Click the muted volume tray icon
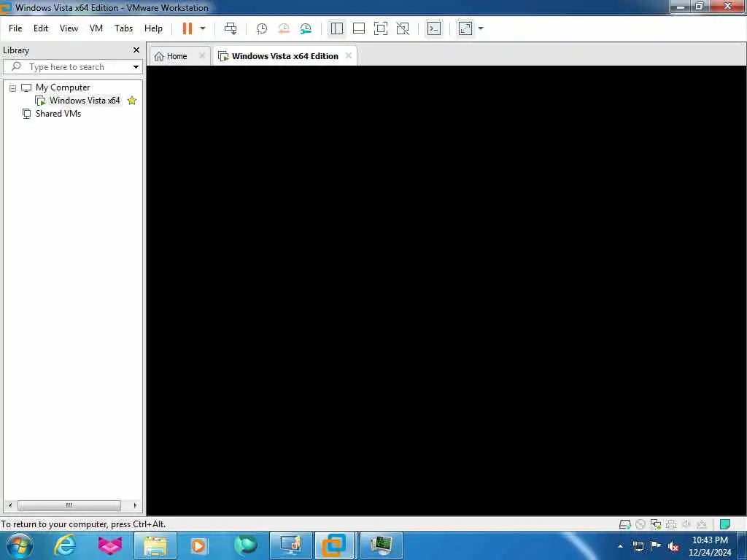747x560 pixels. coord(673,546)
